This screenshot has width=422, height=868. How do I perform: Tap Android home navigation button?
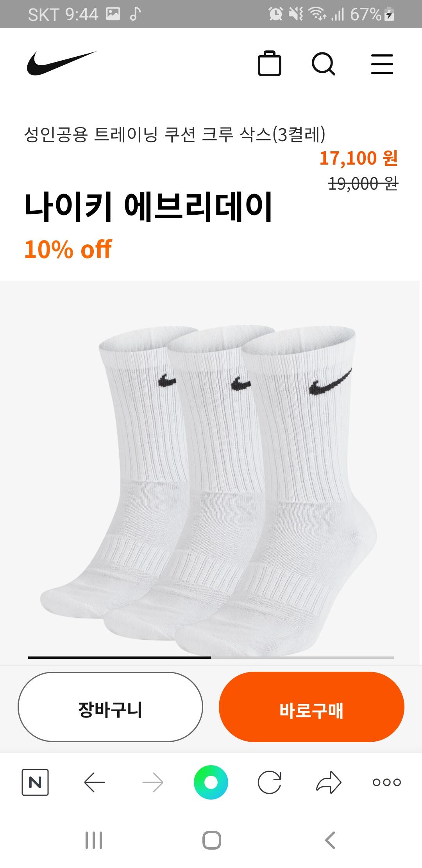211,840
